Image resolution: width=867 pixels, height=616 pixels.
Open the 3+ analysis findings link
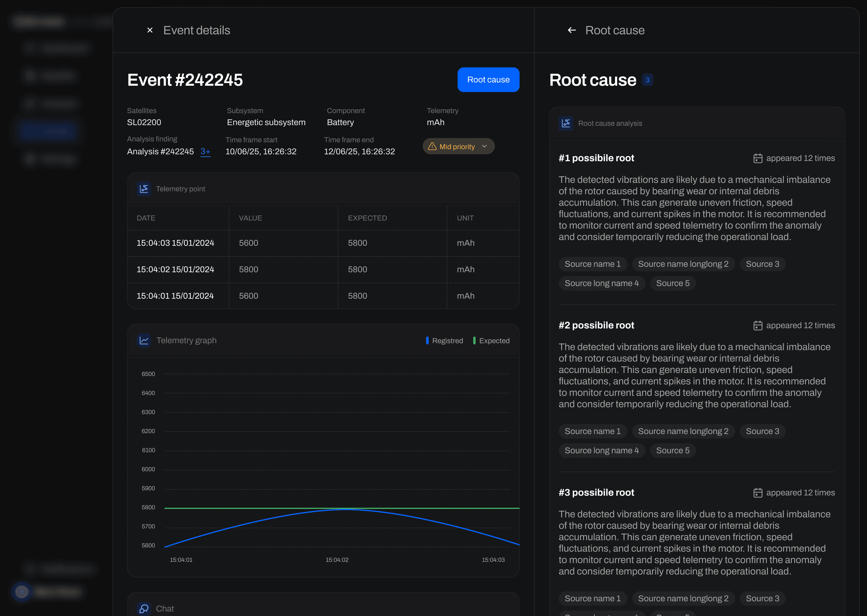205,151
